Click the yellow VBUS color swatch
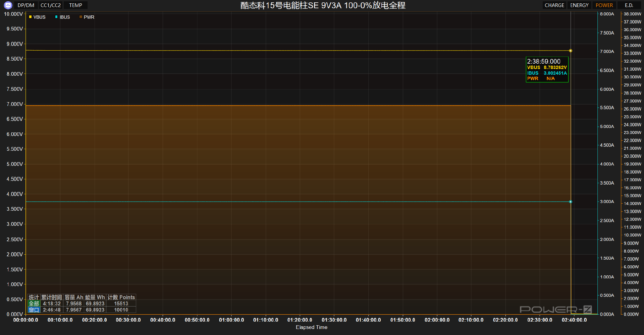 click(30, 17)
